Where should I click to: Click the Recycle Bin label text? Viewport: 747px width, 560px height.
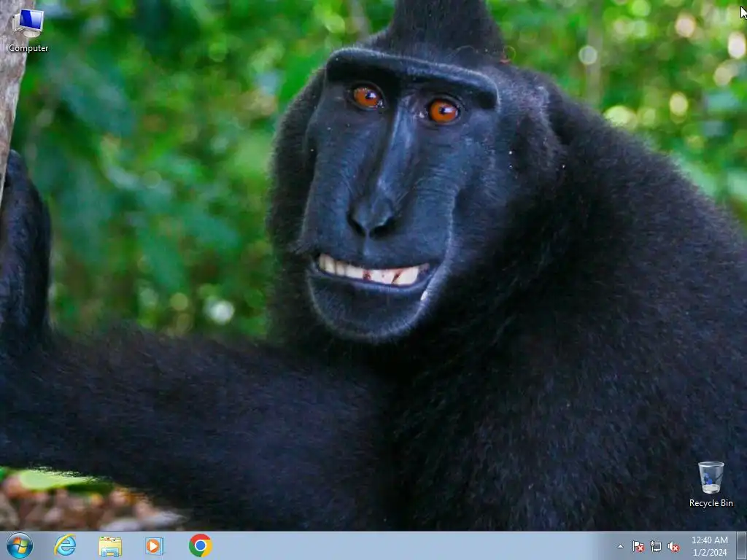(711, 503)
